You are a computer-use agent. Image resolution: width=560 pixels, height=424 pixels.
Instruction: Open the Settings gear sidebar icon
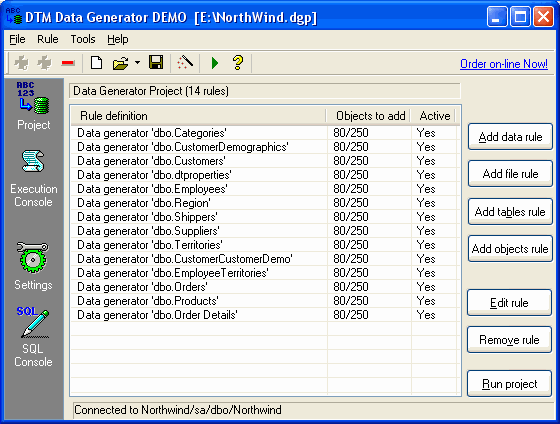[33, 266]
